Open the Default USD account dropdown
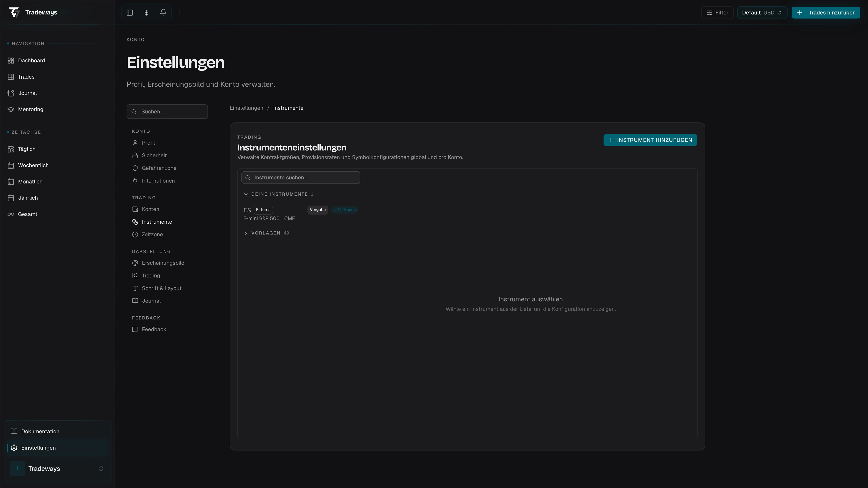Image resolution: width=868 pixels, height=488 pixels. (762, 12)
